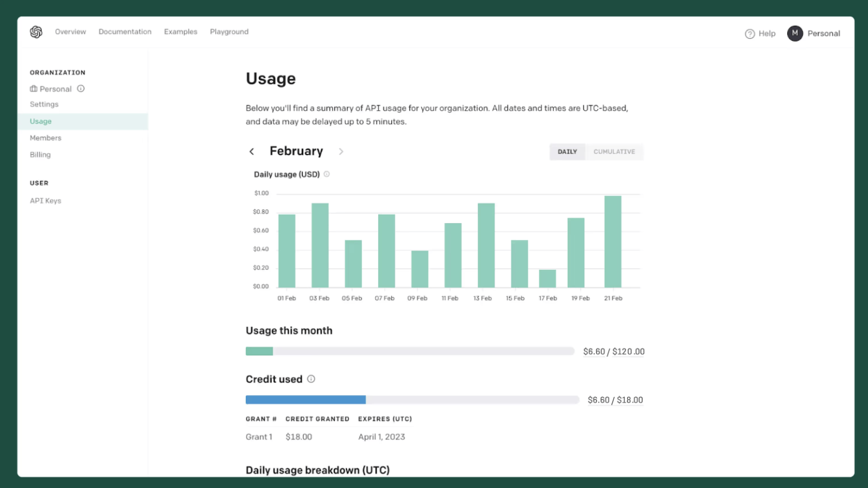Open the Daily usage (USD) info tooltip

tap(327, 174)
